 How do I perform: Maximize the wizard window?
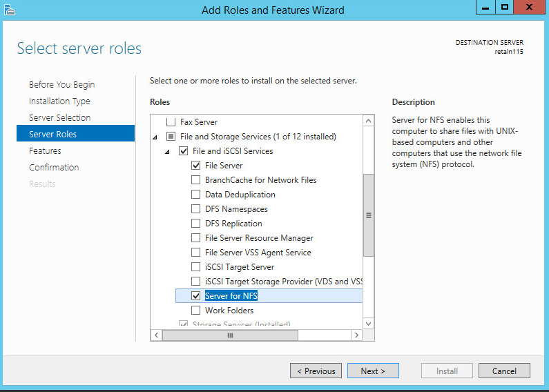pos(505,7)
